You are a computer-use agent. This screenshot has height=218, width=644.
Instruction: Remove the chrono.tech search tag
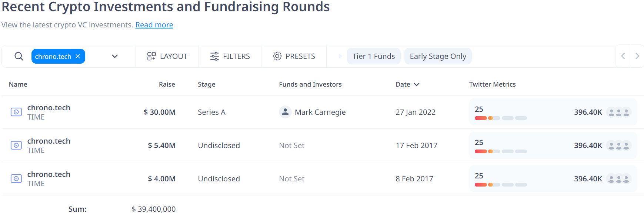(x=78, y=56)
